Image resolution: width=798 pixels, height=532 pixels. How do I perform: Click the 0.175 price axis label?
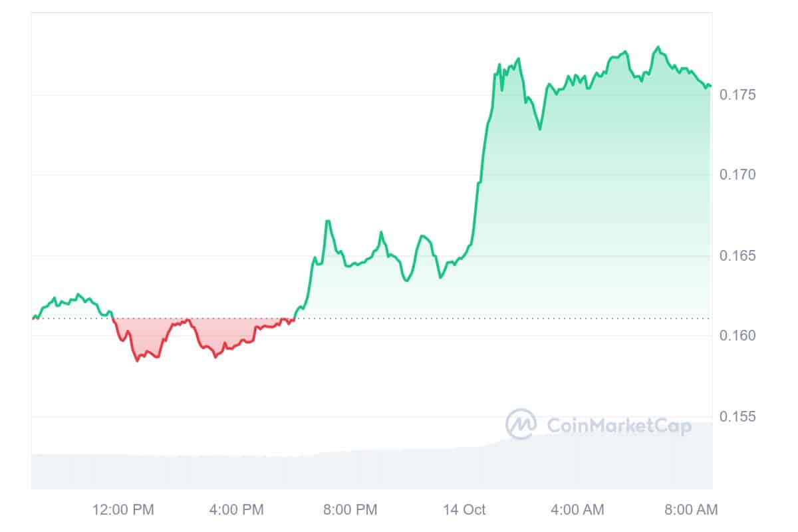click(738, 94)
